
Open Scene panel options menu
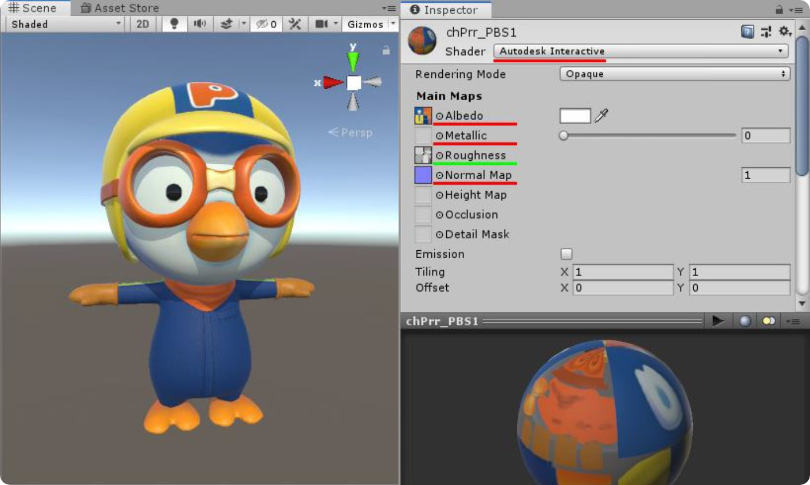click(389, 8)
